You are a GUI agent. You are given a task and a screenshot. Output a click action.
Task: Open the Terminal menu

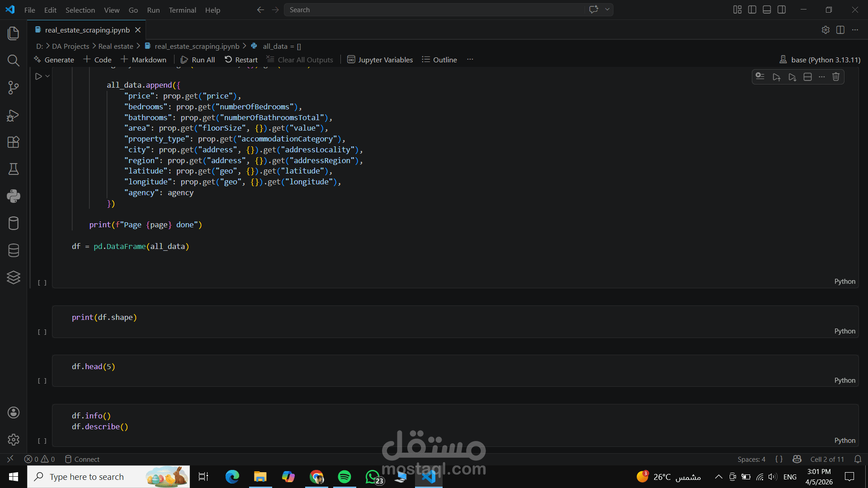click(182, 10)
